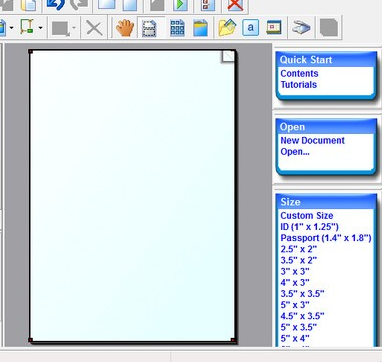Click the red X icon in top toolbar
382x362 pixels.
[235, 5]
